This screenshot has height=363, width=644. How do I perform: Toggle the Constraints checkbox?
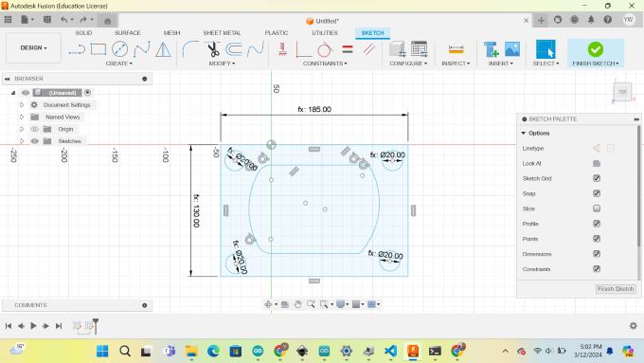[597, 268]
